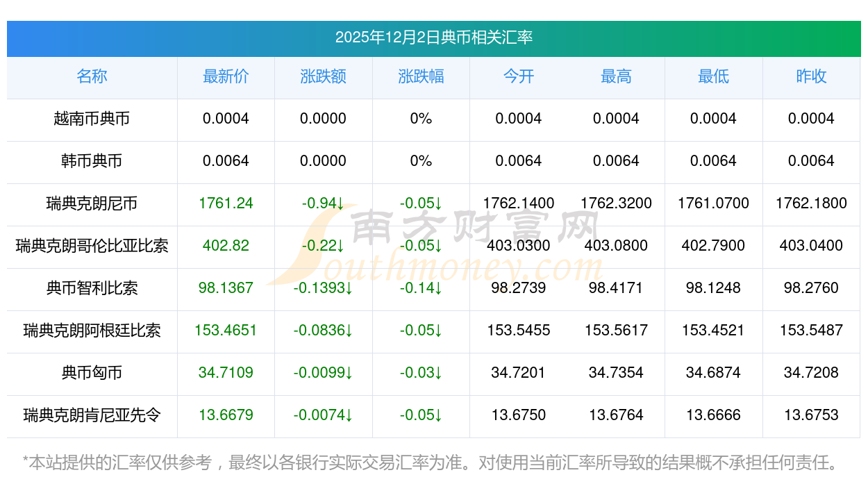Open 瑞典克朗哥伦比亚比索 currency pair
This screenshot has width=868, height=484.
point(92,246)
